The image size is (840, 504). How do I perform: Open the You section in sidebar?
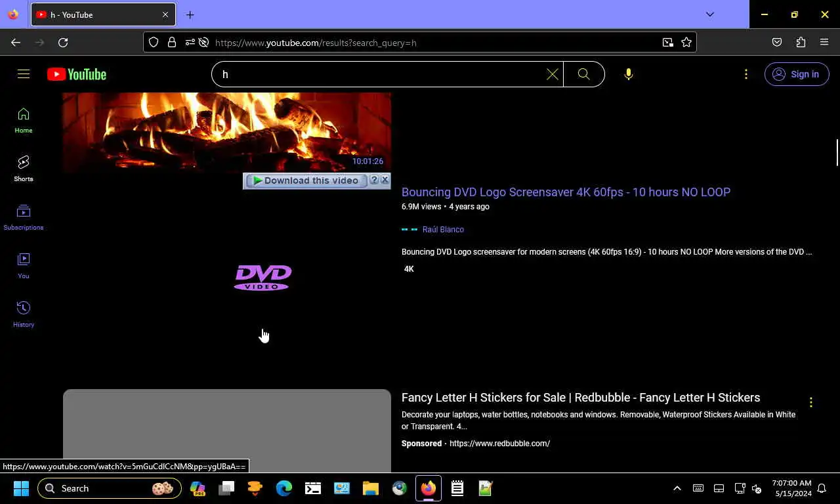24,266
